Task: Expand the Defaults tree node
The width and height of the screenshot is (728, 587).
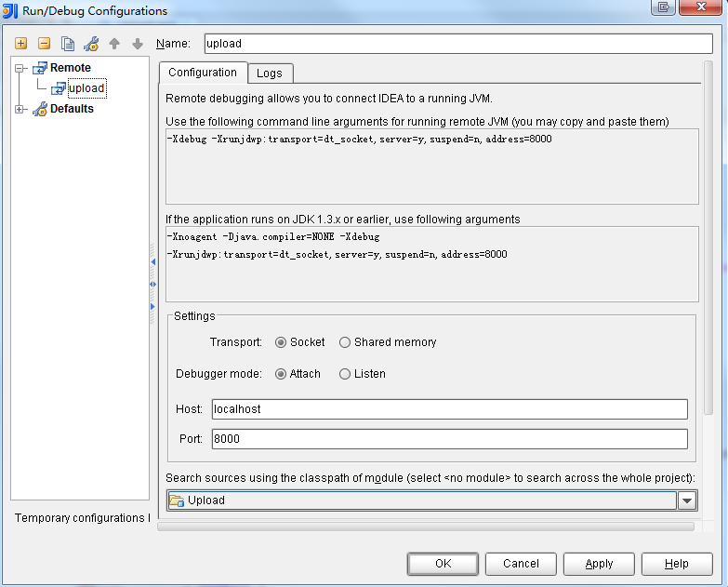Action: click(x=19, y=109)
